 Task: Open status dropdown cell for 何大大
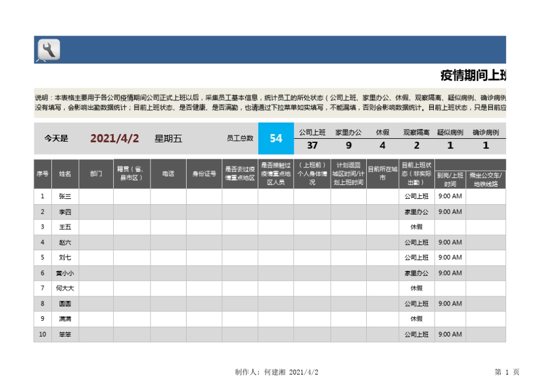click(416, 288)
